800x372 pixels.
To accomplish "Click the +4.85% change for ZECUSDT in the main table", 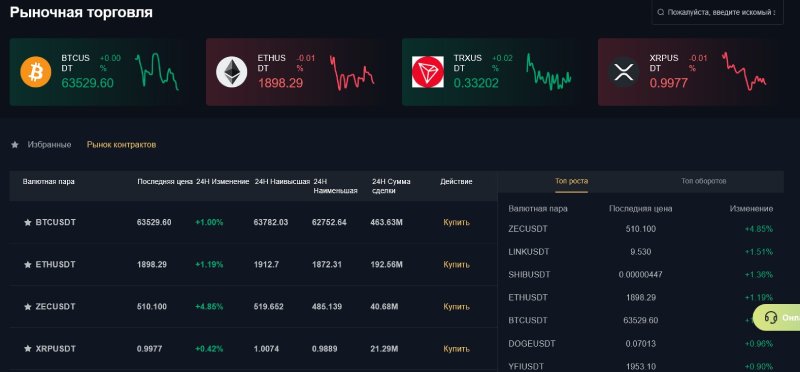I will pyautogui.click(x=209, y=307).
